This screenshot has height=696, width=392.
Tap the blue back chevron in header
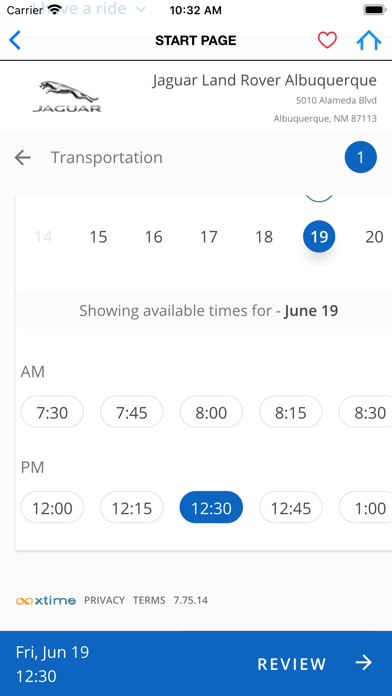tap(15, 40)
